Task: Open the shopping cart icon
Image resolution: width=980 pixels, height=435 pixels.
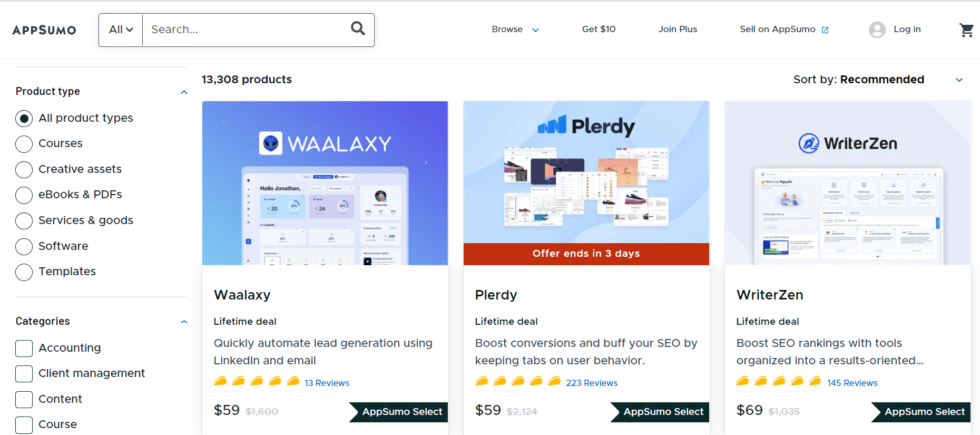Action: click(x=966, y=30)
